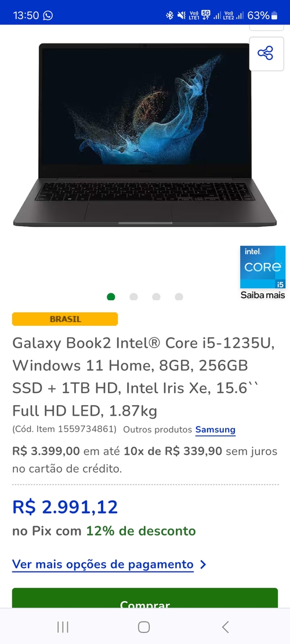This screenshot has width=290, height=644.
Task: Tap the green Comprar button
Action: pos(145,598)
